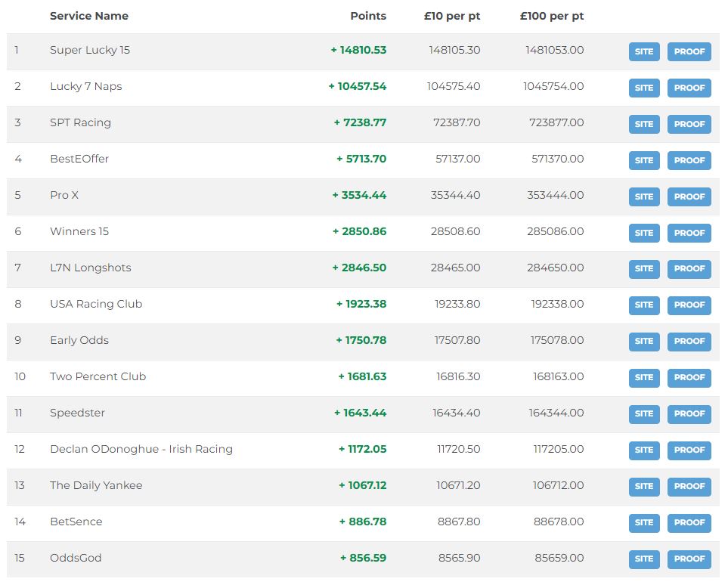Click the Service Name column header
The height and width of the screenshot is (585, 728).
tap(89, 16)
